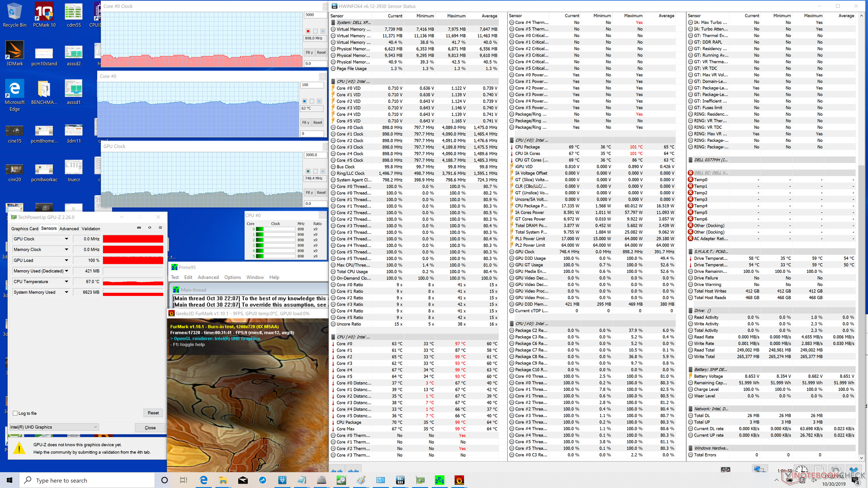Click GPU-Z screenshot camera icon
Image resolution: width=868 pixels, height=488 pixels.
[x=139, y=228]
